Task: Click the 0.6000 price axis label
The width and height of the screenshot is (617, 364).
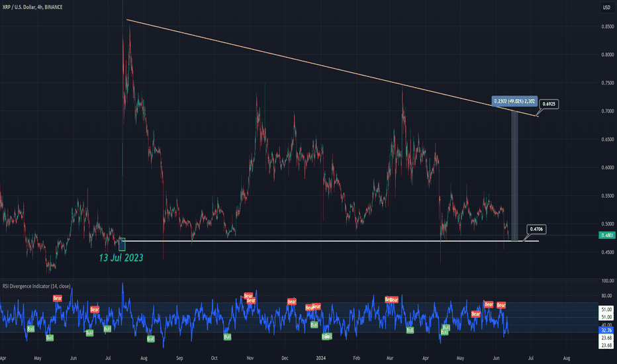Action: (607, 167)
